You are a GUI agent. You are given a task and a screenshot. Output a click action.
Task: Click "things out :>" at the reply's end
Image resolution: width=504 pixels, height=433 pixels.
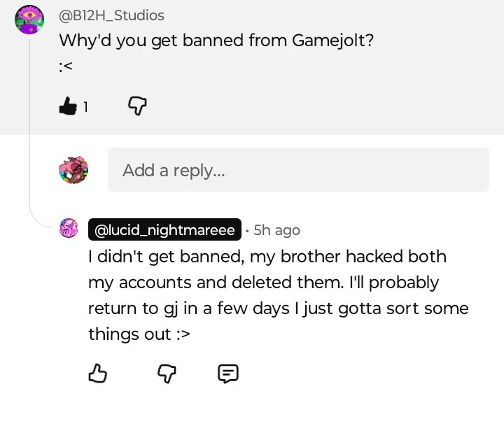(x=139, y=334)
